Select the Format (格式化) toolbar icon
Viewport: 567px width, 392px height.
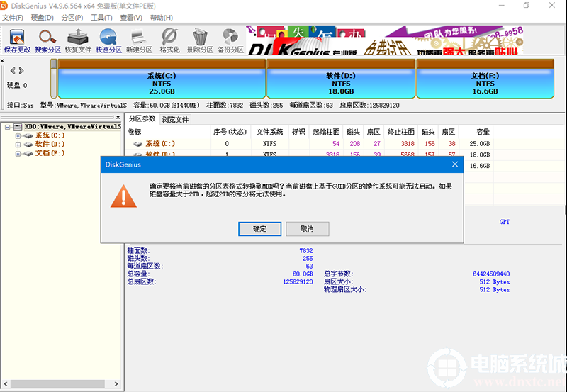click(169, 41)
